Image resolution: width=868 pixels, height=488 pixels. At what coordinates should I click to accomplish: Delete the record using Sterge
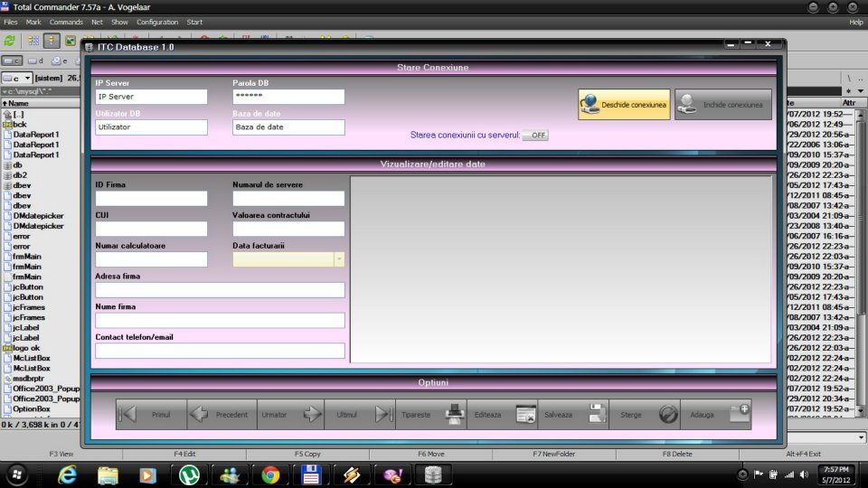point(644,414)
